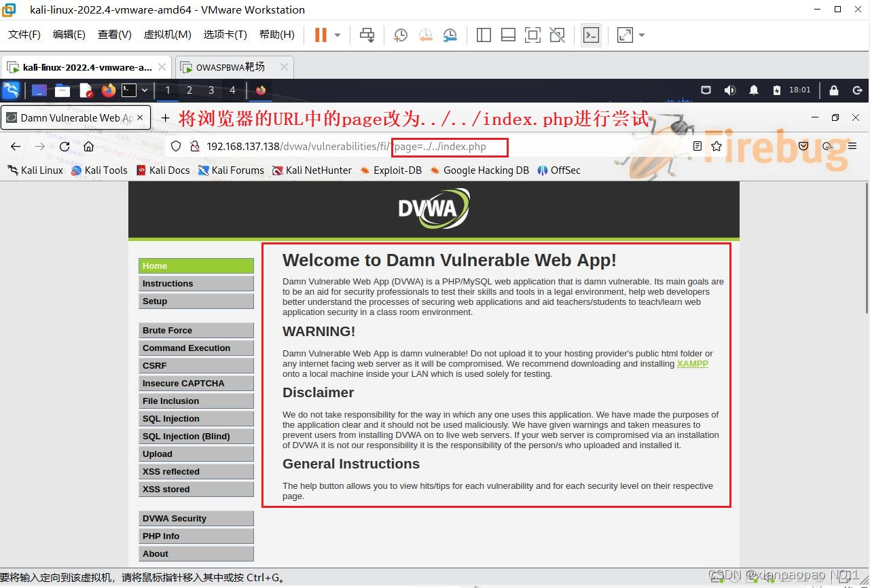Go back in Firefox history
870x588 pixels.
coord(16,147)
